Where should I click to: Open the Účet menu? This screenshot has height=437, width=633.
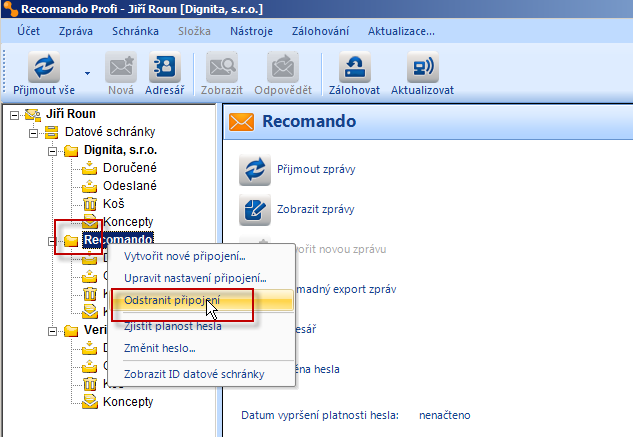pos(28,31)
